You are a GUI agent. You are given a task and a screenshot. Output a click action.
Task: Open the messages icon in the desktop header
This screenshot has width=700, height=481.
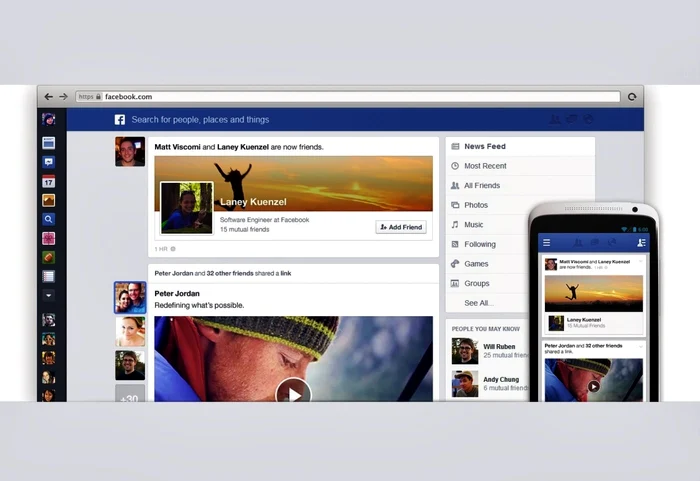(x=571, y=119)
